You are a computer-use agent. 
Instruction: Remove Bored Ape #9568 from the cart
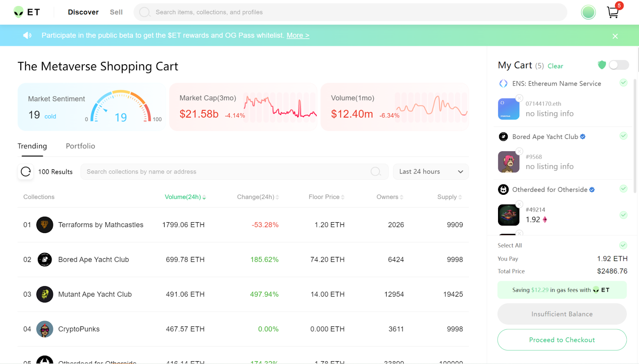519,151
